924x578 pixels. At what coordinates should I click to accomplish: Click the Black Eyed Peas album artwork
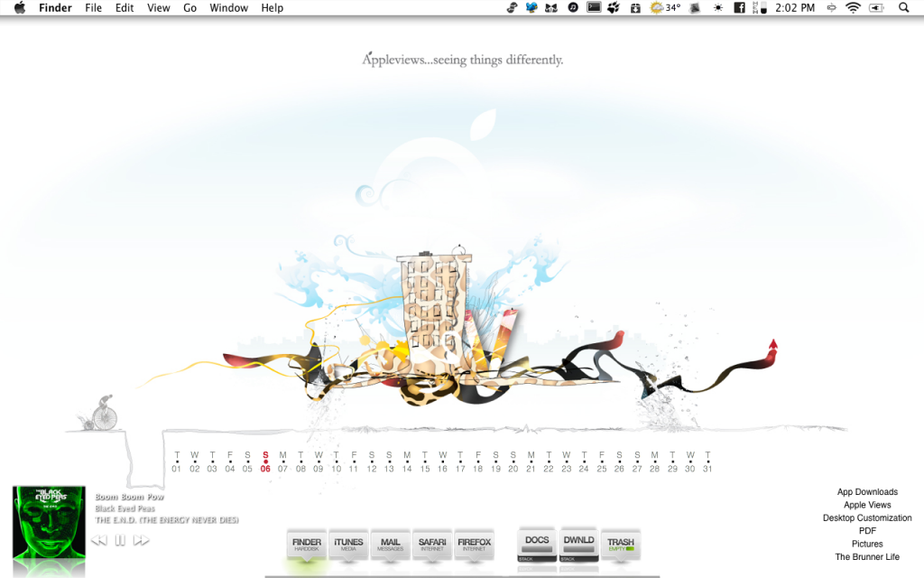pyautogui.click(x=49, y=522)
